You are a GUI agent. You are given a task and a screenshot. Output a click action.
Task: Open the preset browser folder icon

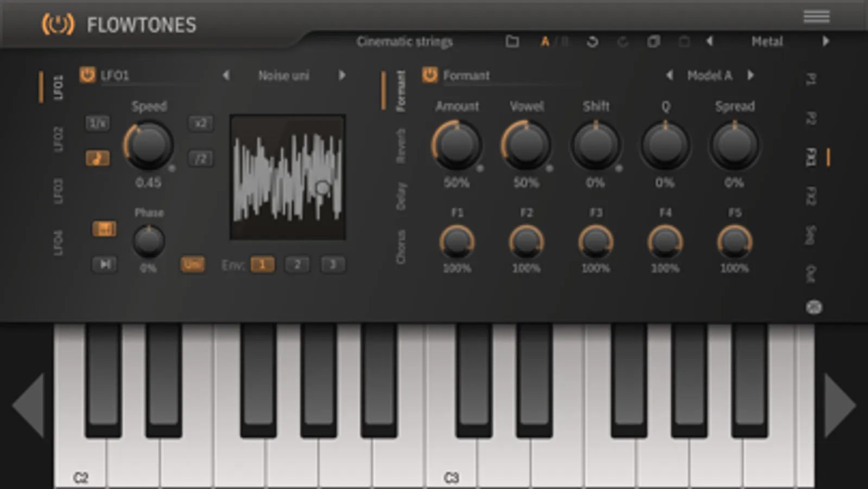512,41
